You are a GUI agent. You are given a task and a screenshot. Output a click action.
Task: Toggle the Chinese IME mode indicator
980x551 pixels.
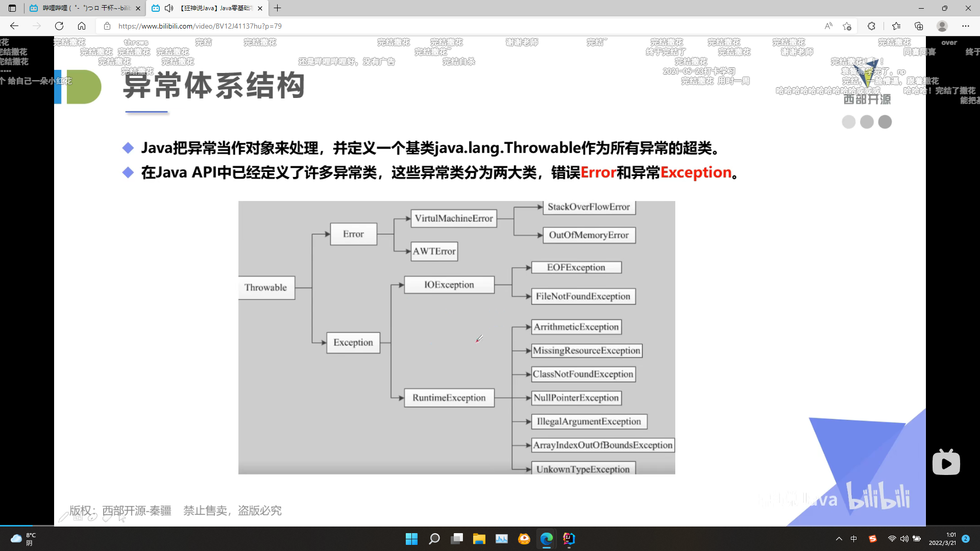click(x=854, y=539)
